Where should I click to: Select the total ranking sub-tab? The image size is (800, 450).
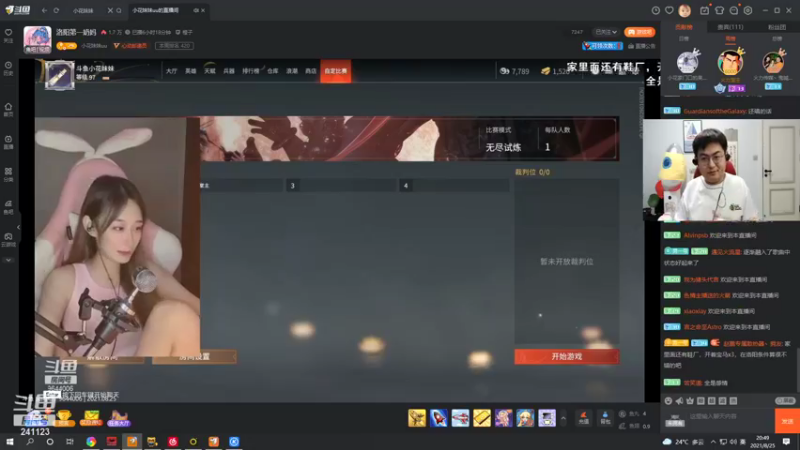tap(777, 39)
